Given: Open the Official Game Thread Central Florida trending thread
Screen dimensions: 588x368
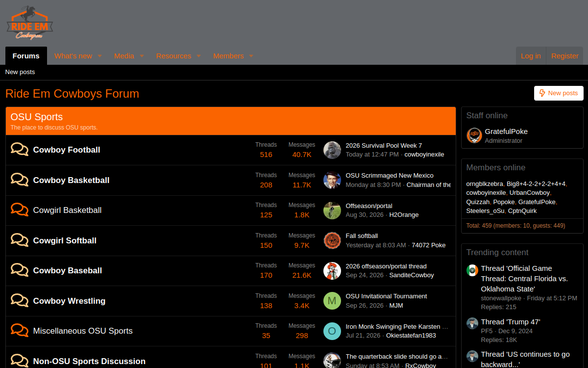Looking at the screenshot, I should pyautogui.click(x=524, y=278).
